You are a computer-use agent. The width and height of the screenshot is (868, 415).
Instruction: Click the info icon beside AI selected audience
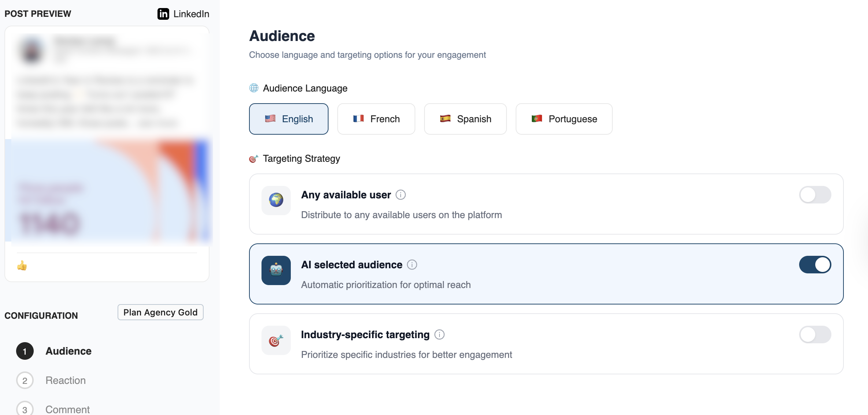click(412, 265)
